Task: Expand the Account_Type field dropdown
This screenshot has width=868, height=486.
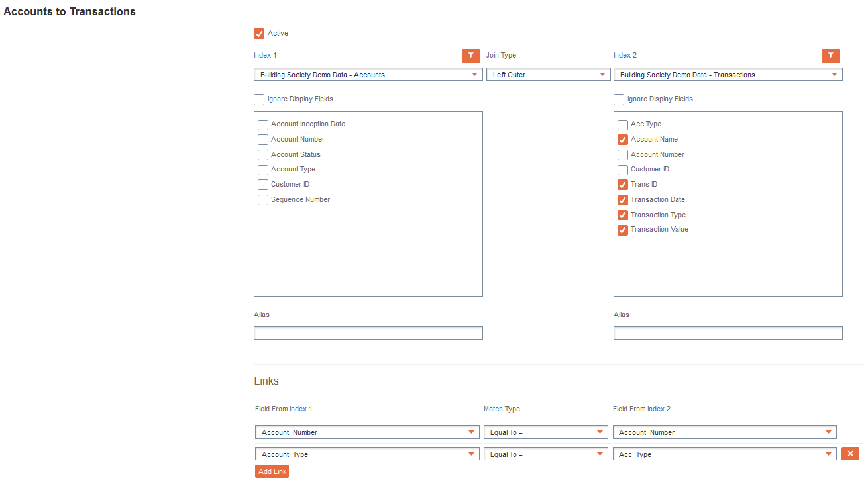Action: (367, 454)
